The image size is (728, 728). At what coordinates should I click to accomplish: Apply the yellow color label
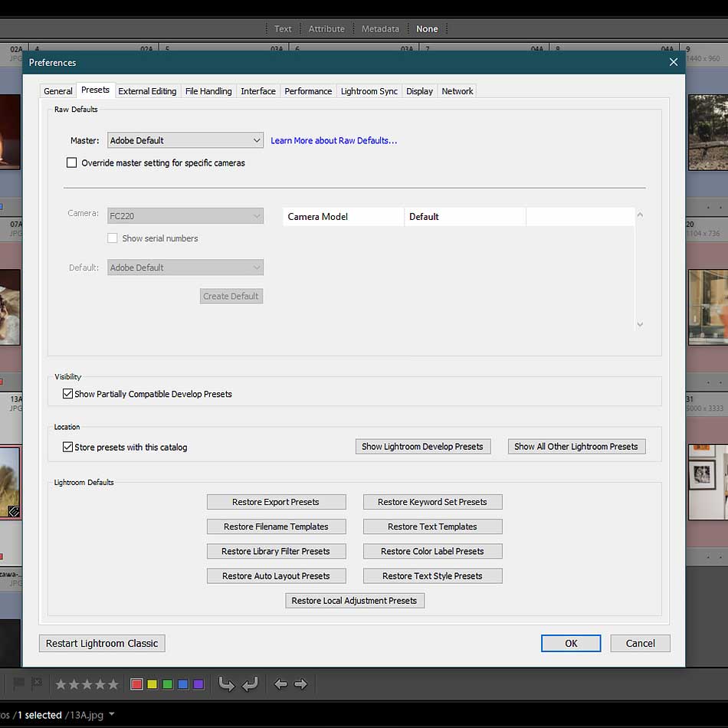coord(152,684)
